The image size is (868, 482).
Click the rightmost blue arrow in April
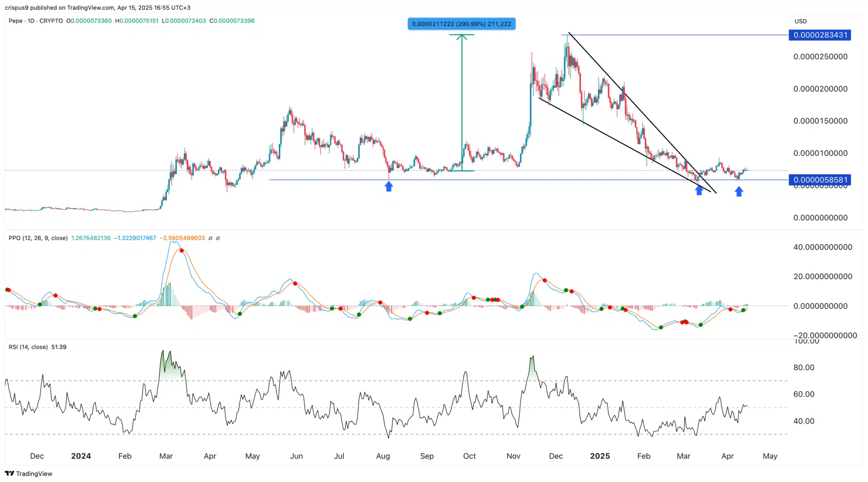click(x=739, y=192)
